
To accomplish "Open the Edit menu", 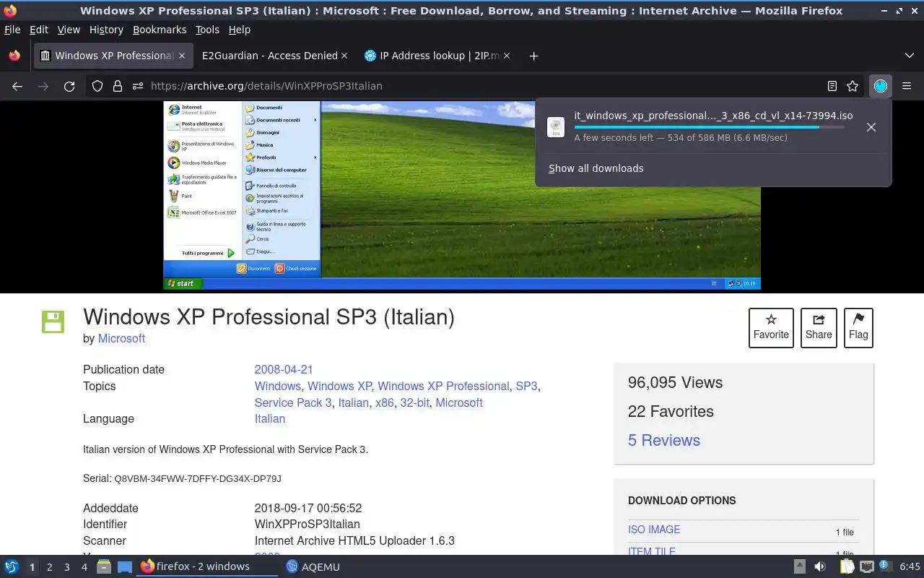I will tap(39, 30).
